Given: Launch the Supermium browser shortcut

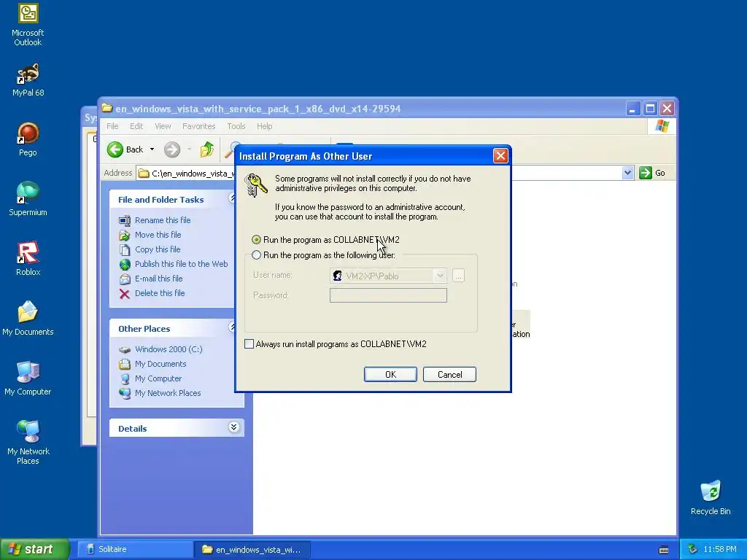Looking at the screenshot, I should (x=28, y=199).
